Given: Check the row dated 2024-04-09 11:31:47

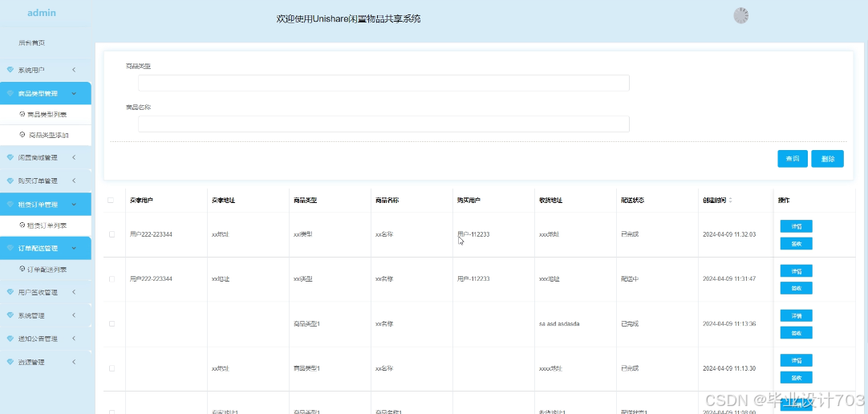Looking at the screenshot, I should (x=112, y=279).
